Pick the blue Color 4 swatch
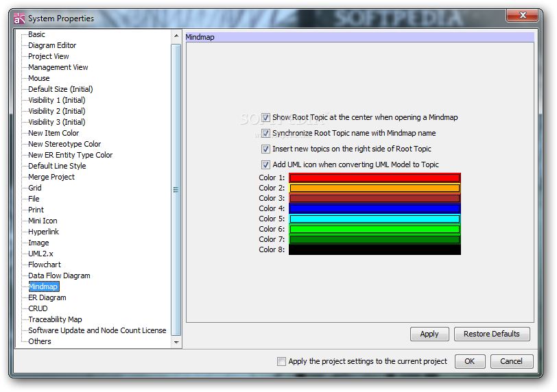The height and width of the screenshot is (392, 557). 375,208
